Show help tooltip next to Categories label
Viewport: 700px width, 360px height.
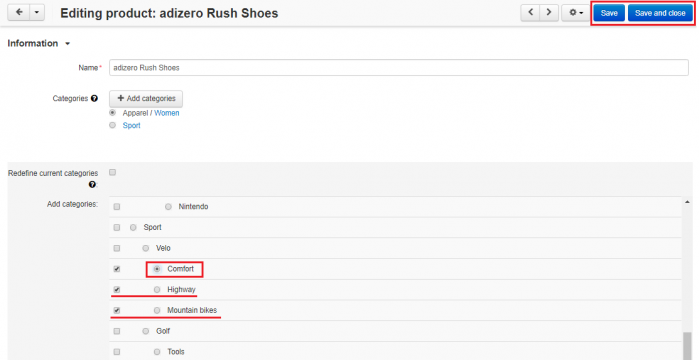click(94, 98)
